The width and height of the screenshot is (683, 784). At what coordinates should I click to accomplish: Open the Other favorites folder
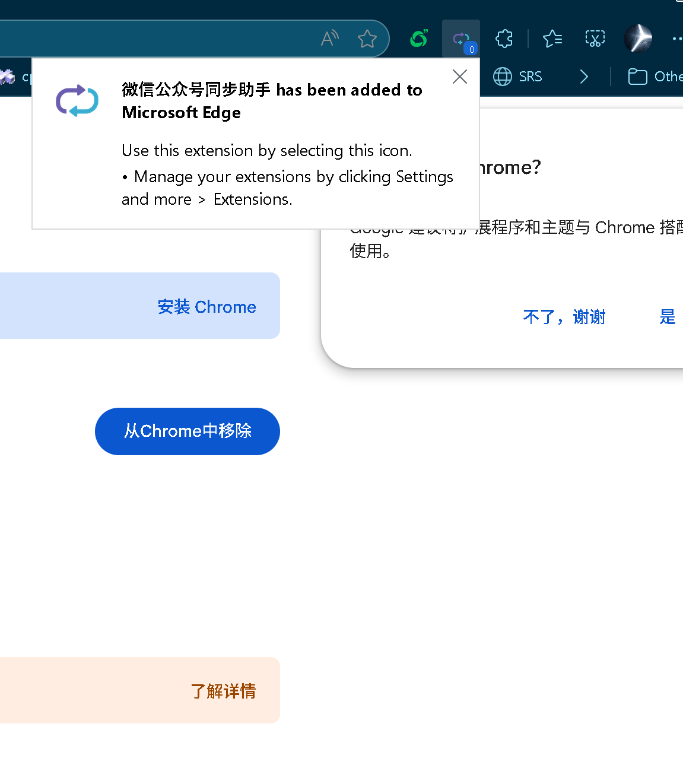tap(655, 77)
